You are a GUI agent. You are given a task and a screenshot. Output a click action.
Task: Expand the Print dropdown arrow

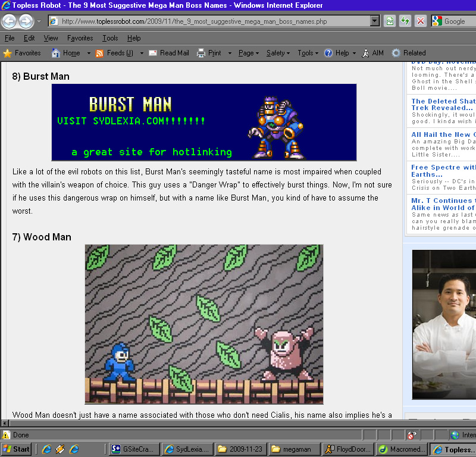pos(230,53)
